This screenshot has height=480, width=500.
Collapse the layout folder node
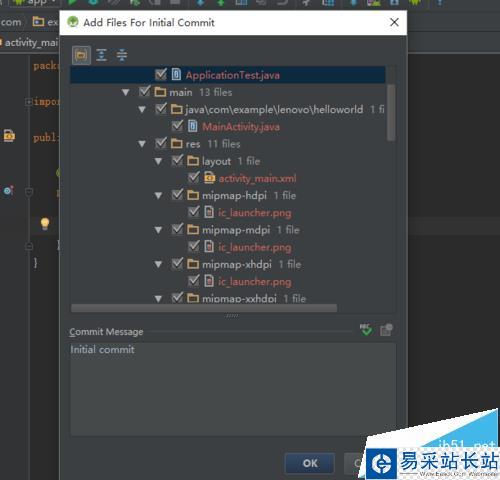click(158, 161)
